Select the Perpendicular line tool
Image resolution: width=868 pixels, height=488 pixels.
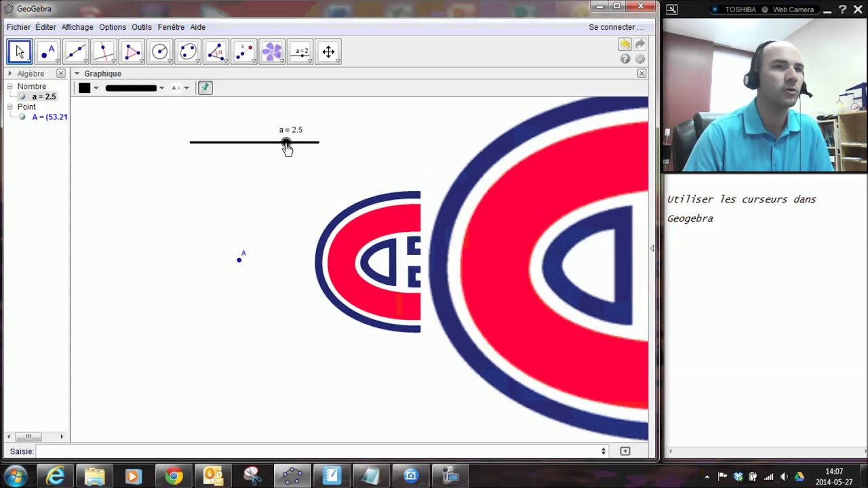coord(104,52)
